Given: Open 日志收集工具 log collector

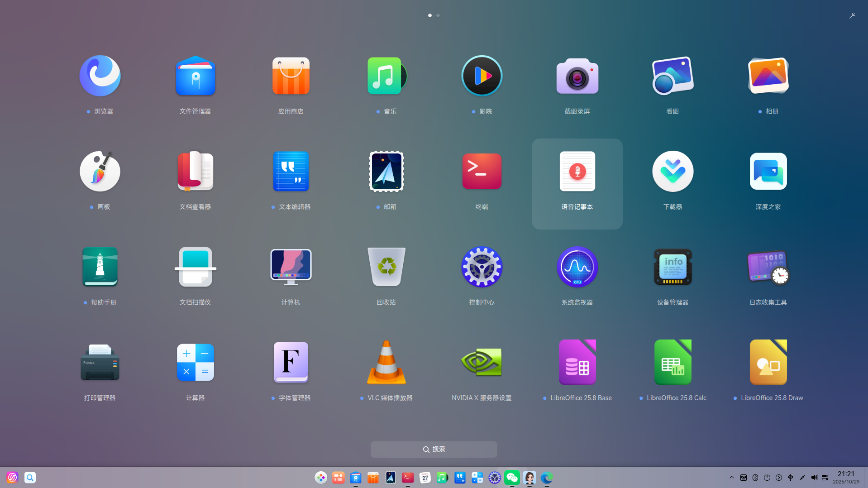Looking at the screenshot, I should pos(768,267).
